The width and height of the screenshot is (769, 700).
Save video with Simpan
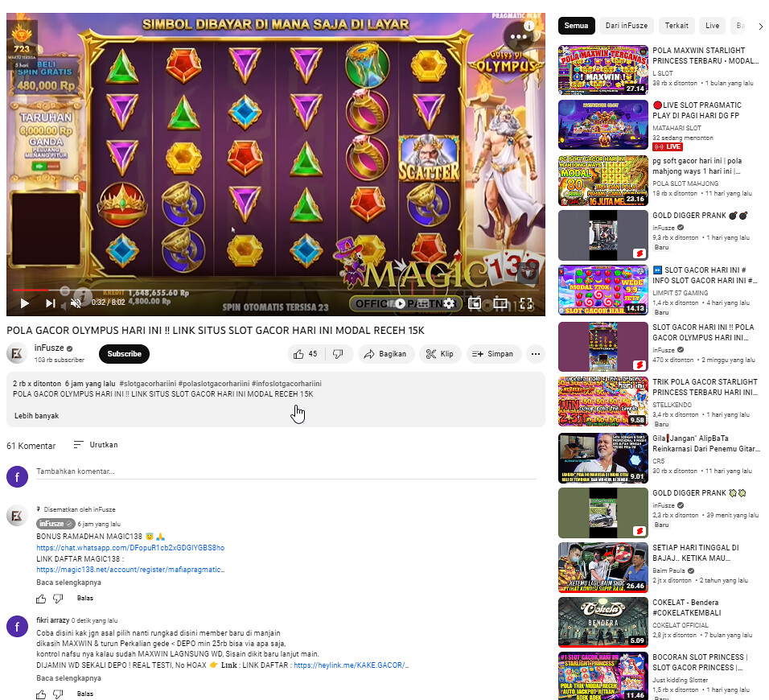click(493, 354)
